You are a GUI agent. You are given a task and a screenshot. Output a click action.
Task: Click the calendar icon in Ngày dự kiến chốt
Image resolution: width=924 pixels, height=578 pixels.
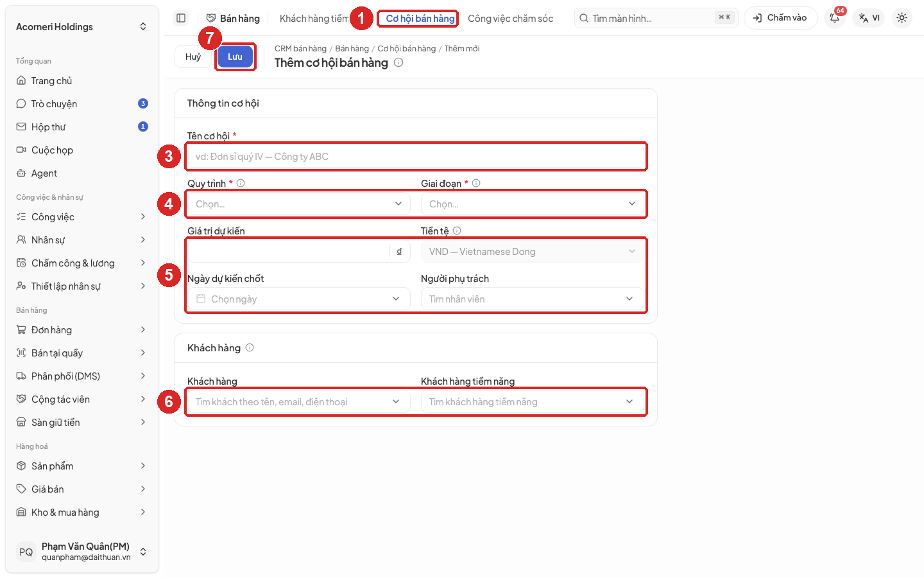[x=201, y=299]
